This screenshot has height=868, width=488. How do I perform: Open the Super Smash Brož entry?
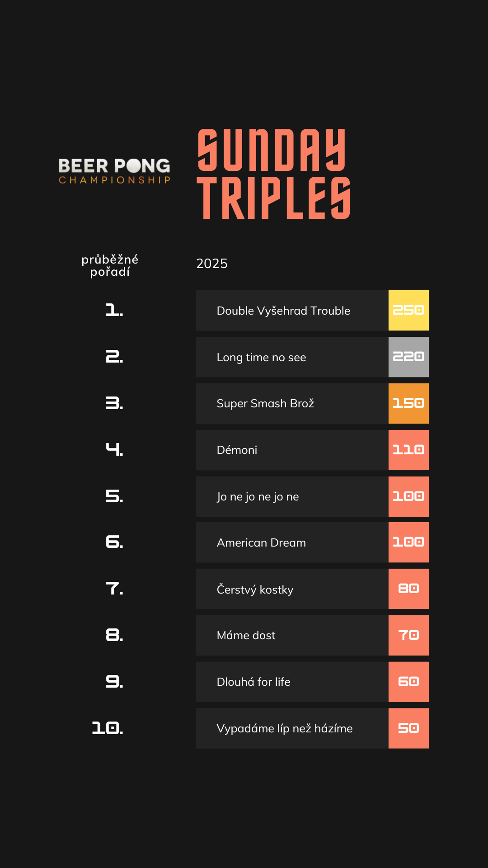tap(292, 403)
